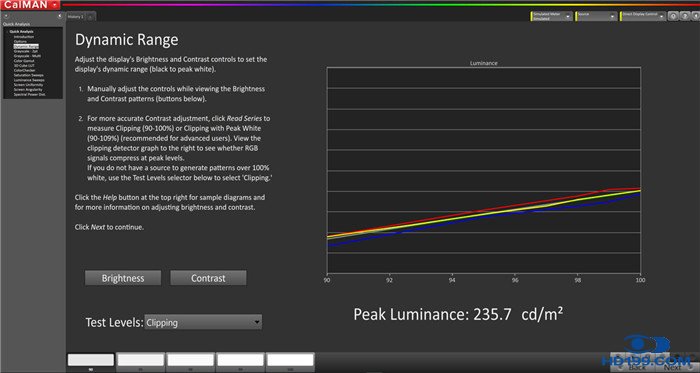
Task: Open the Source dropdown
Action: [x=596, y=16]
